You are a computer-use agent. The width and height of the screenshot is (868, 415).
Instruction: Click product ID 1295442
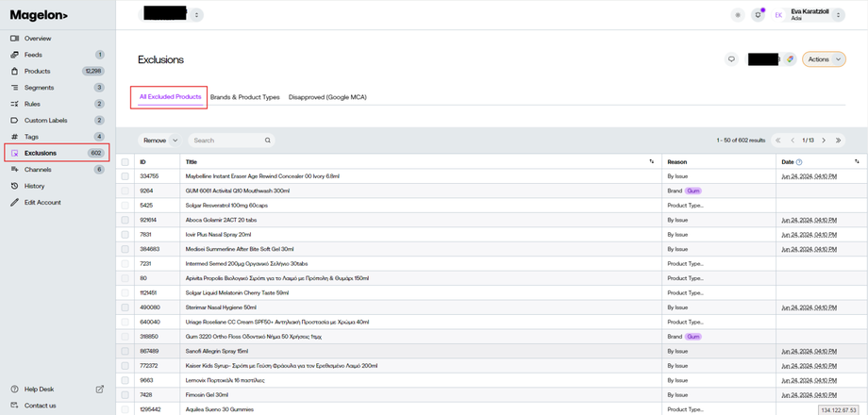click(149, 409)
